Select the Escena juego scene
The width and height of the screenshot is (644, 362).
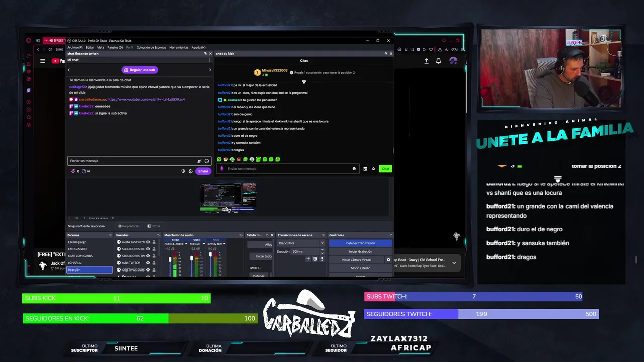click(90, 242)
